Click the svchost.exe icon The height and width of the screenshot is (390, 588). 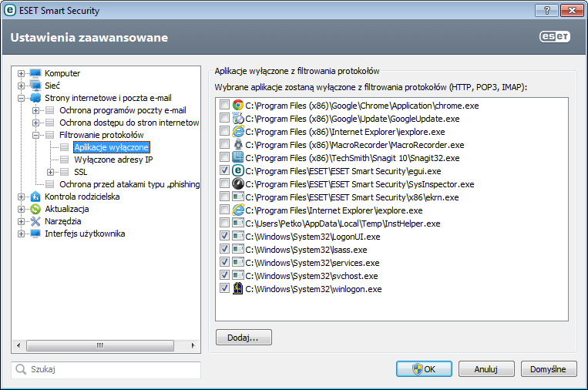[x=238, y=276]
